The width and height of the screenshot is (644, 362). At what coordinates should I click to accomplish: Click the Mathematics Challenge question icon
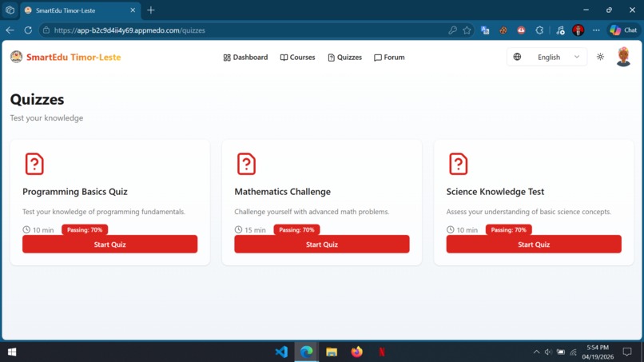246,164
